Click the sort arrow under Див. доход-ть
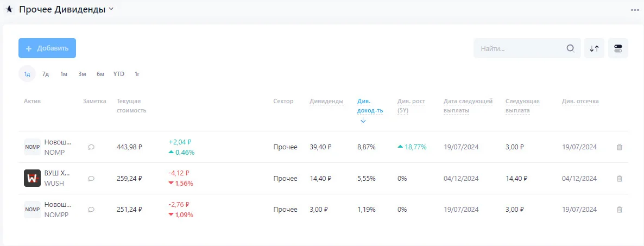Image resolution: width=644 pixels, height=246 pixels. [x=363, y=121]
